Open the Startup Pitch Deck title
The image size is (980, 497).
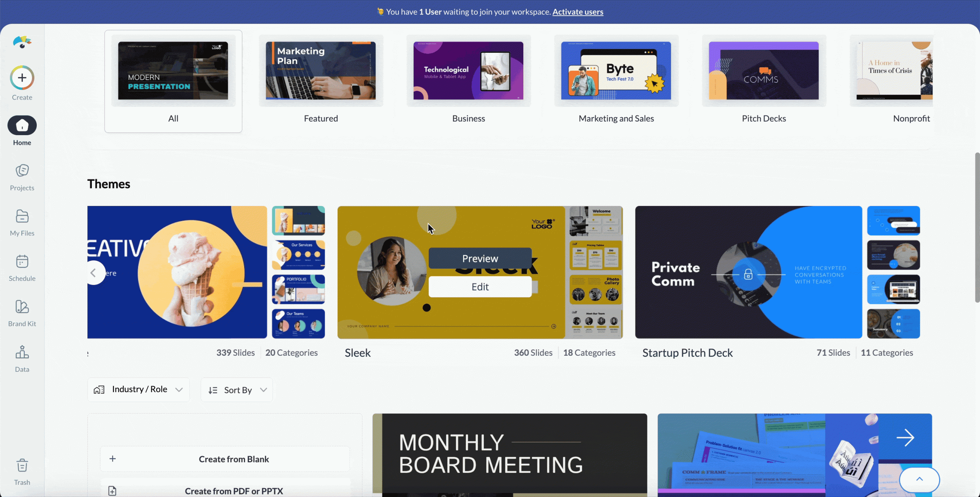[x=688, y=353]
